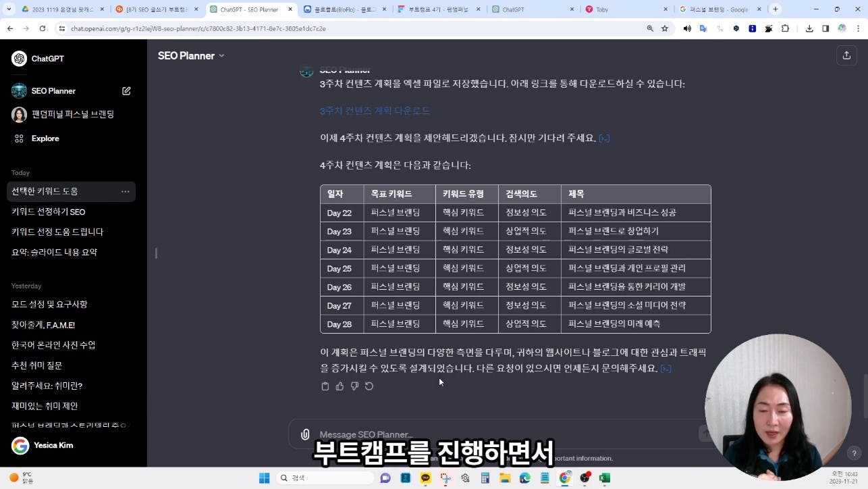Click the address bar URL

(x=198, y=29)
